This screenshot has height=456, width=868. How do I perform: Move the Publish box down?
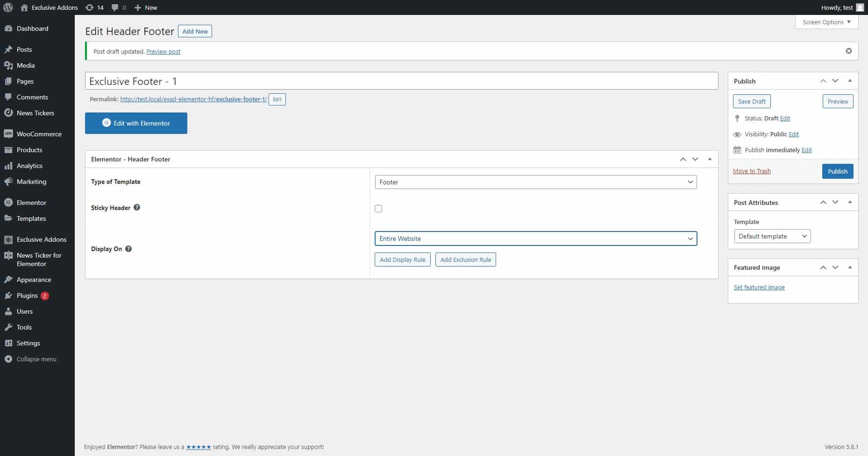[835, 81]
